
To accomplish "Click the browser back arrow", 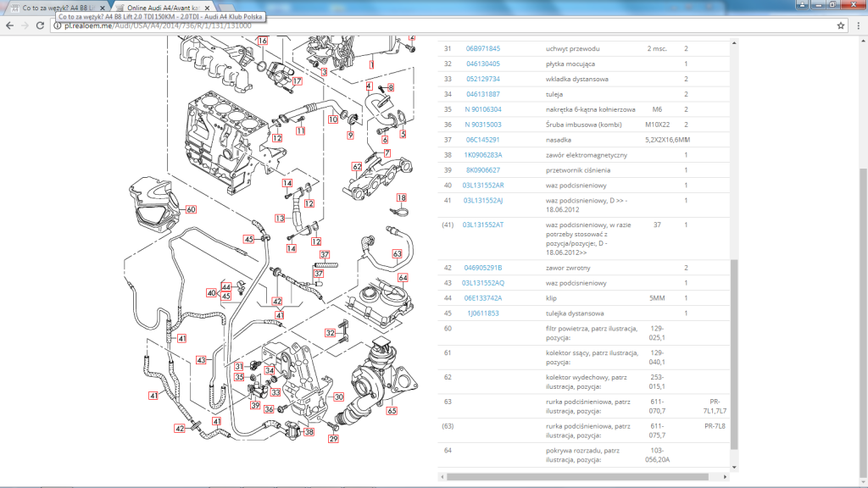I will [x=9, y=25].
